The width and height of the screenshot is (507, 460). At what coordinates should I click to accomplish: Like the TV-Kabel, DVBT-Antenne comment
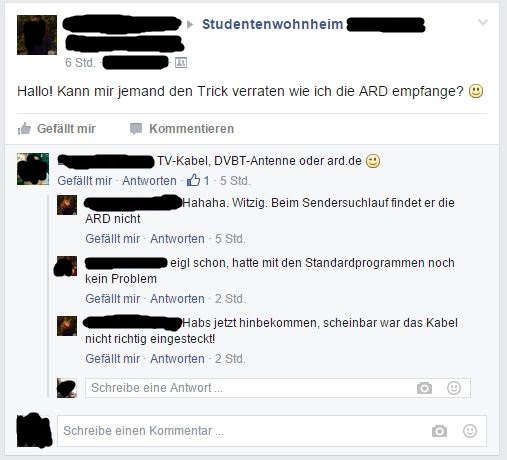point(84,181)
